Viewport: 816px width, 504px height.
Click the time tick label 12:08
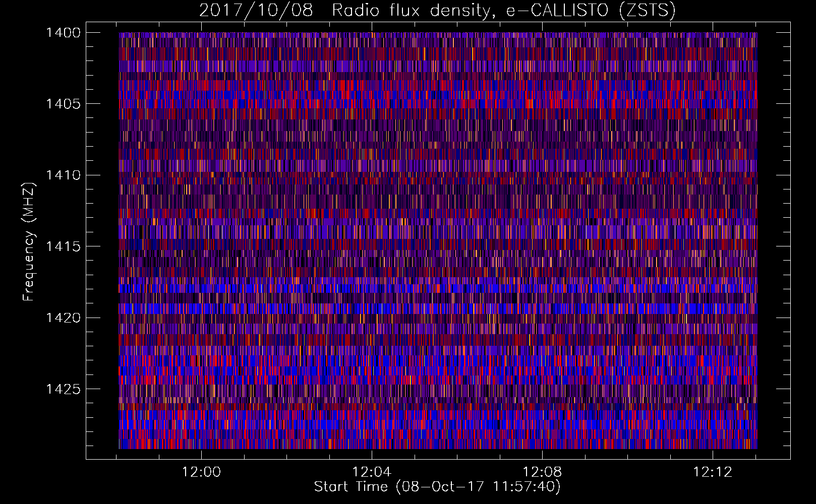click(542, 472)
